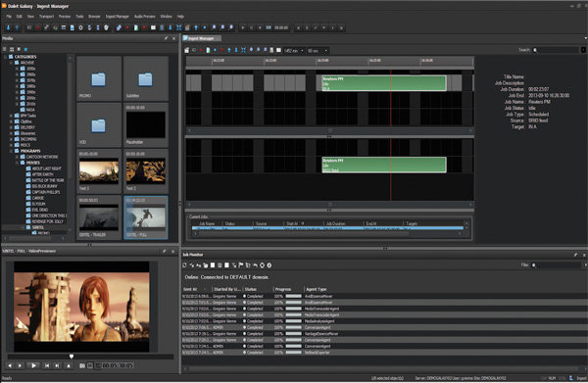
Task: Click the shield icon in the main toolbar
Action: click(107, 27)
